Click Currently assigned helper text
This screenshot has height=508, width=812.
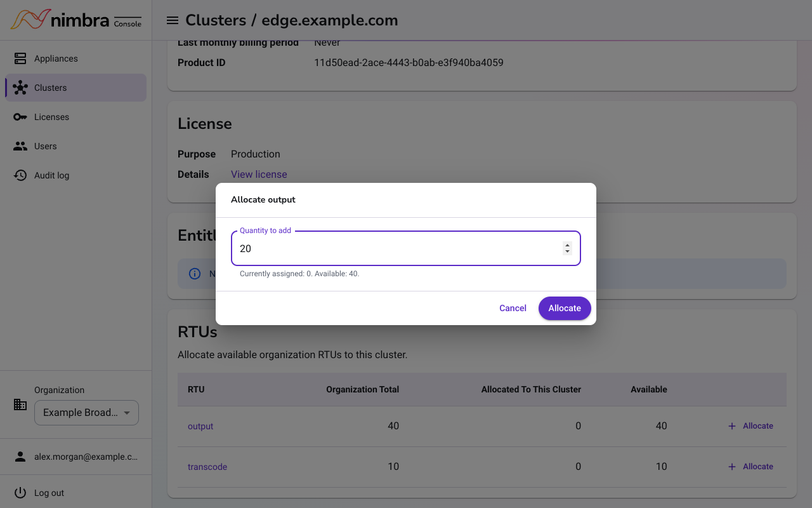299,274
